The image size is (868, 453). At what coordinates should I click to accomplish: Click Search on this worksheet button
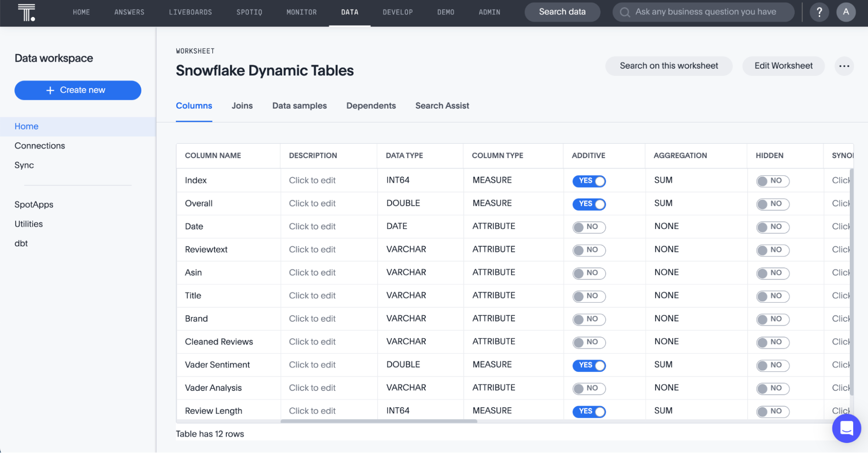669,66
